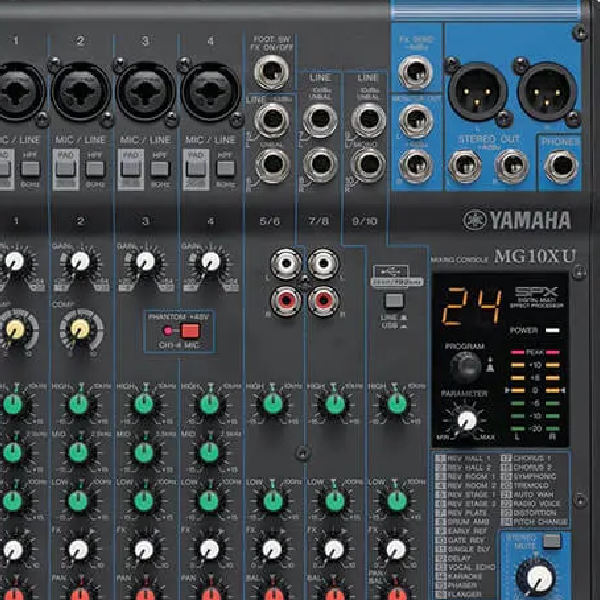Click the red PEAK LED on L meter
The width and height of the screenshot is (600, 600).
click(517, 352)
